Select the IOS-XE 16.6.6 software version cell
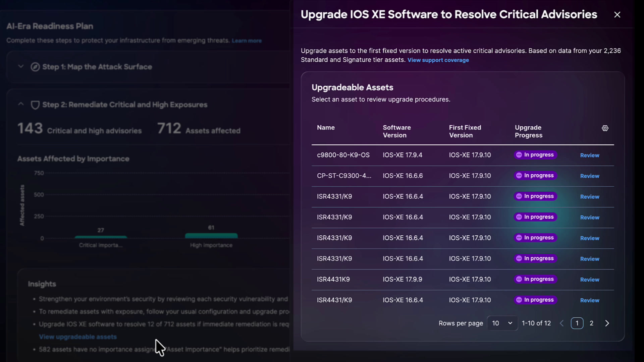Image resolution: width=644 pixels, height=362 pixels. point(403,176)
